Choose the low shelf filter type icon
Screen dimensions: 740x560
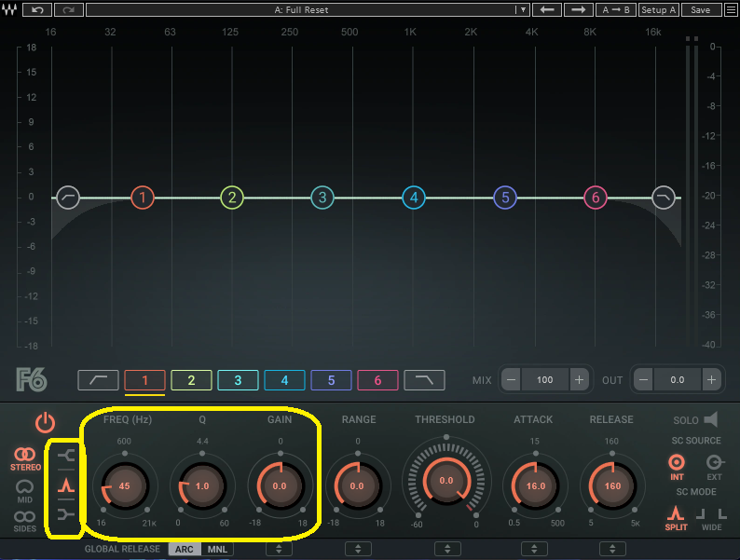(x=66, y=455)
